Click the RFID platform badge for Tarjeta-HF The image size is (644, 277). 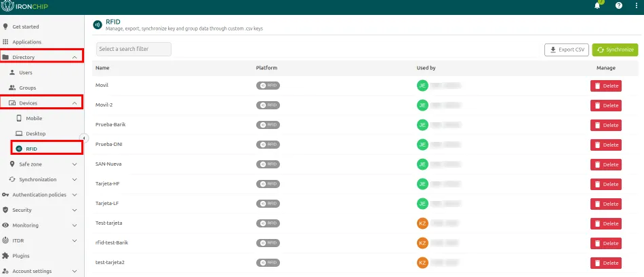(x=268, y=183)
